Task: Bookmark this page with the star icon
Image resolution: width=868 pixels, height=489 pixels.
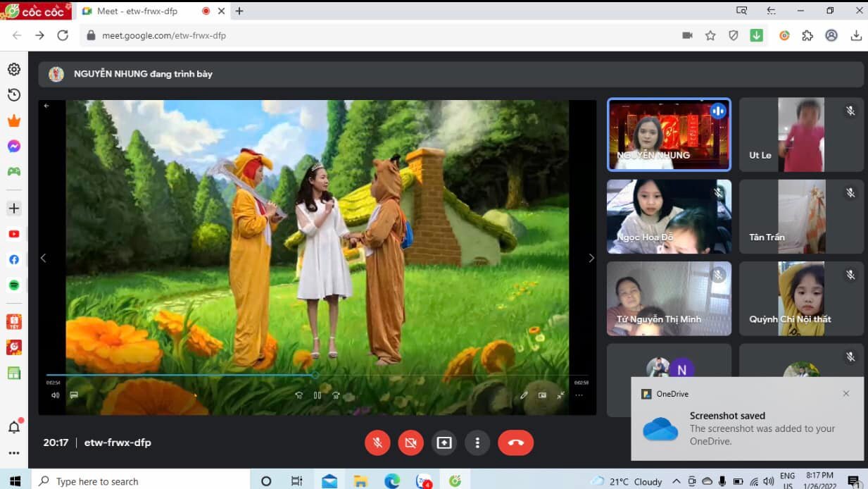Action: point(710,35)
